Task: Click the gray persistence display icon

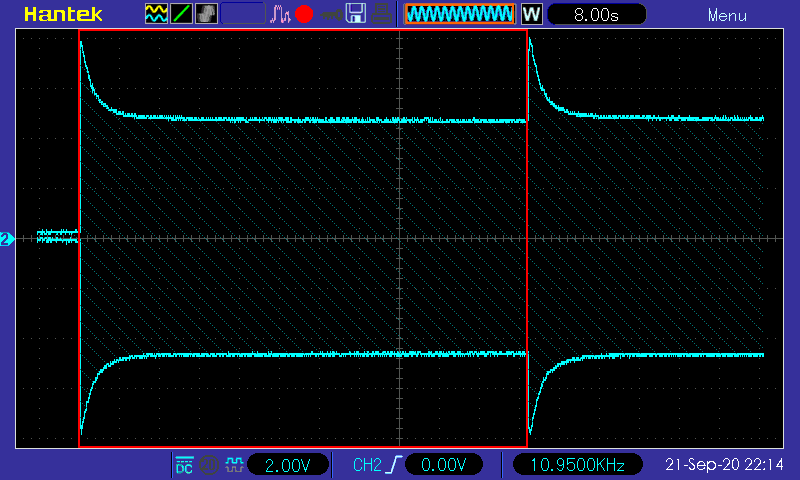Action: pyautogui.click(x=206, y=14)
